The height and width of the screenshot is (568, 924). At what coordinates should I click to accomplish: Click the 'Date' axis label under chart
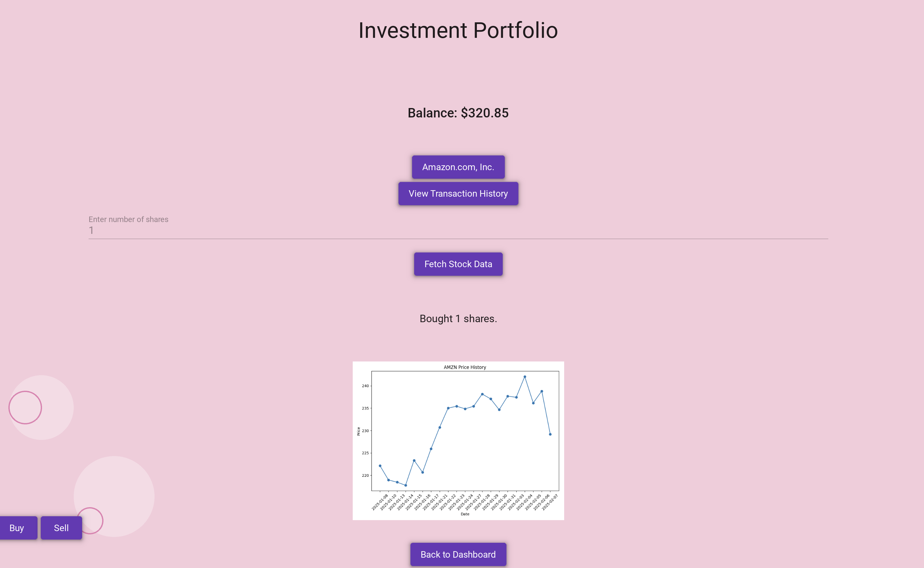click(465, 514)
